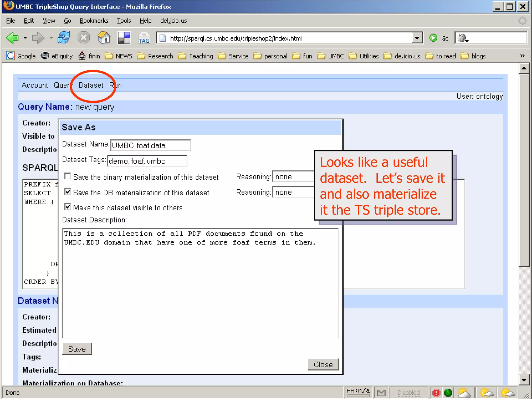Screen dimensions: 532x399
Task: Open the Bookmarks menu
Action: pos(94,21)
